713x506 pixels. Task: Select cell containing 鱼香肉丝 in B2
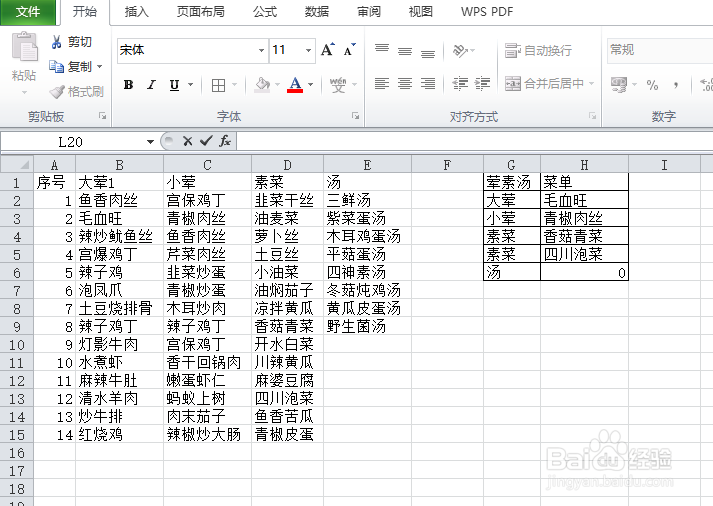point(120,200)
